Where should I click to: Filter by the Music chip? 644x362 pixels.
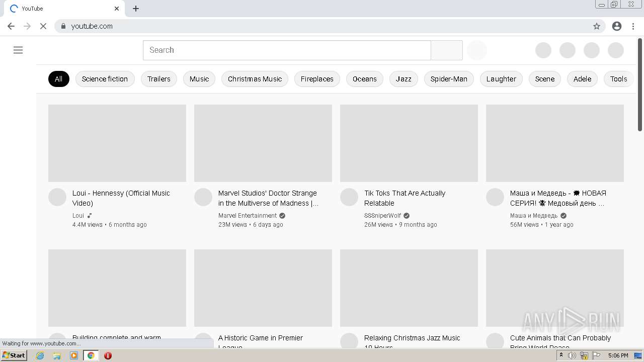[199, 79]
